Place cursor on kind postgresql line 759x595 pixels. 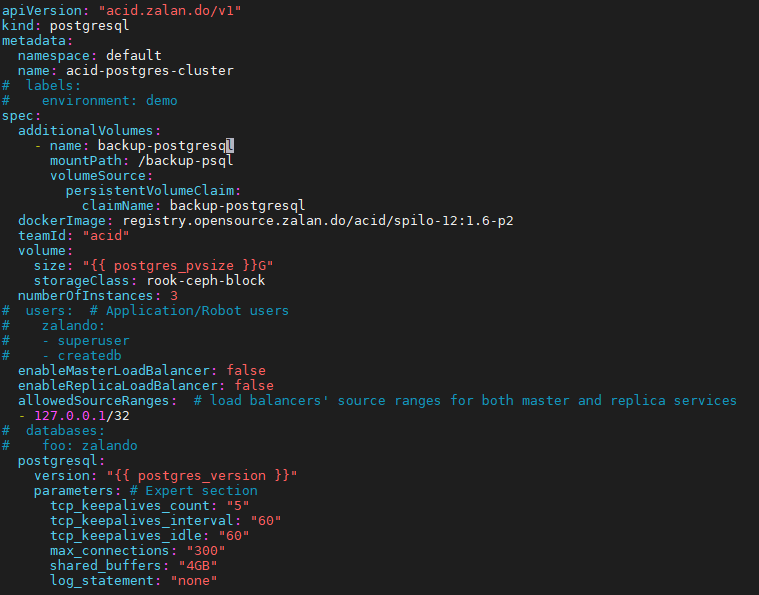[x=66, y=25]
